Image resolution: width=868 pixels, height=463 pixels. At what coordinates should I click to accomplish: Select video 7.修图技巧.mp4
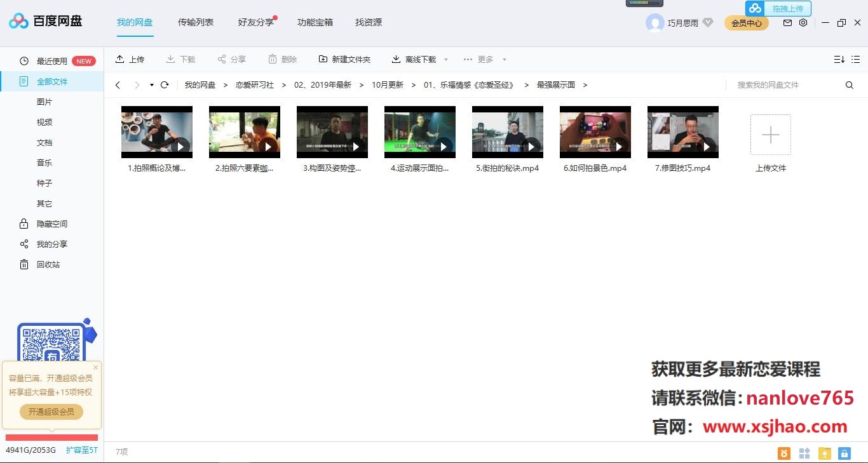(x=683, y=140)
